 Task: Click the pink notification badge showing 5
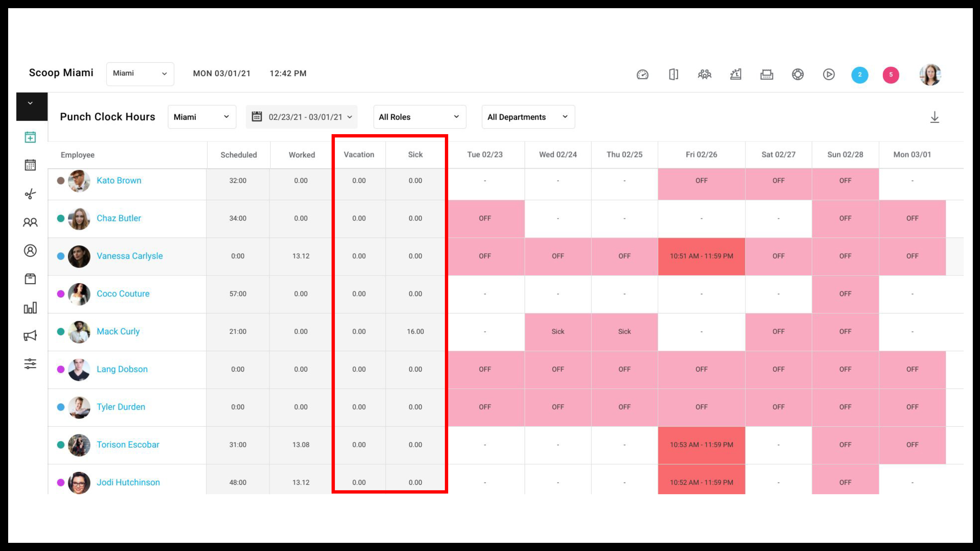click(x=890, y=75)
